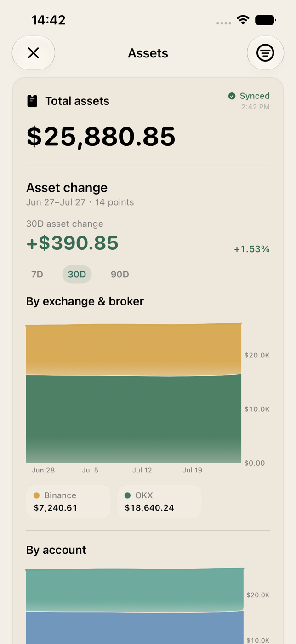Select the 7D time range

(37, 274)
